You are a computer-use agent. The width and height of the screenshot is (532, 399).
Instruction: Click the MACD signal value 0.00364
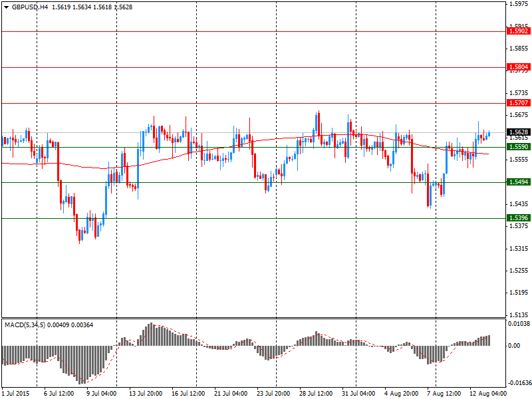pyautogui.click(x=82, y=325)
